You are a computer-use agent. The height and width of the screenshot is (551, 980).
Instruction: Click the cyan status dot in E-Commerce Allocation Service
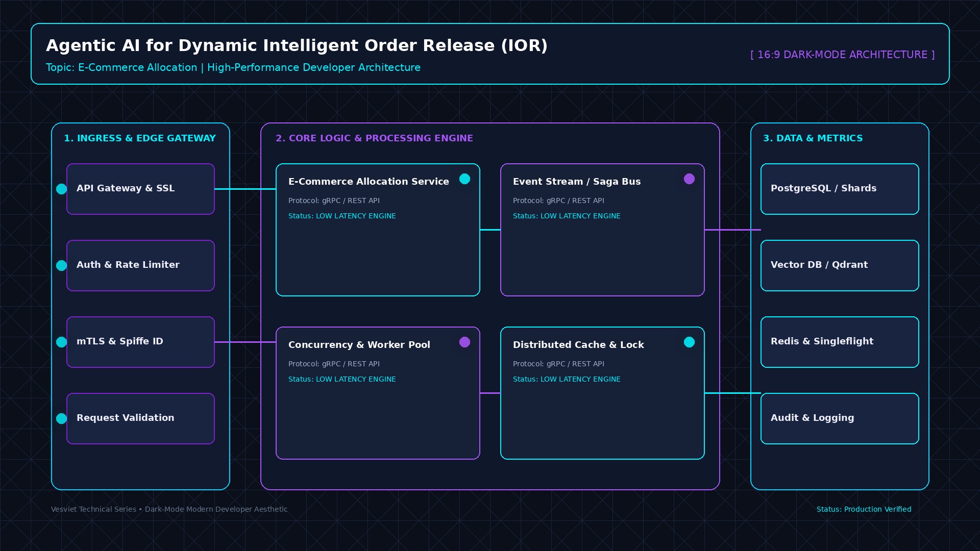coord(464,179)
